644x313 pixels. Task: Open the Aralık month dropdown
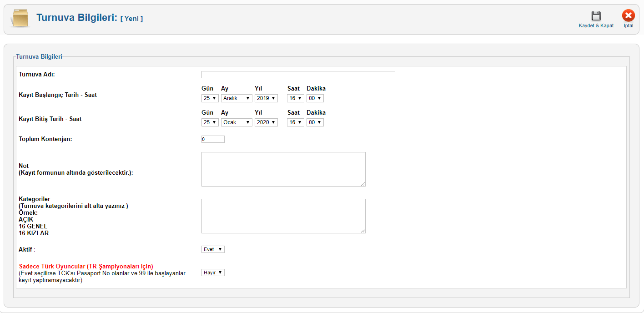(236, 98)
